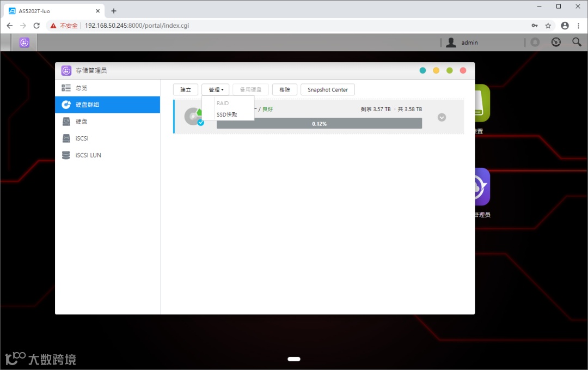Select SSD快取 from the 管理 menu
This screenshot has height=370, width=588.
225,115
